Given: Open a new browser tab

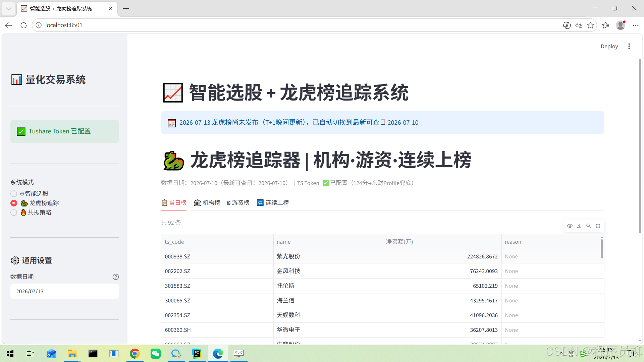Looking at the screenshot, I should click(126, 9).
